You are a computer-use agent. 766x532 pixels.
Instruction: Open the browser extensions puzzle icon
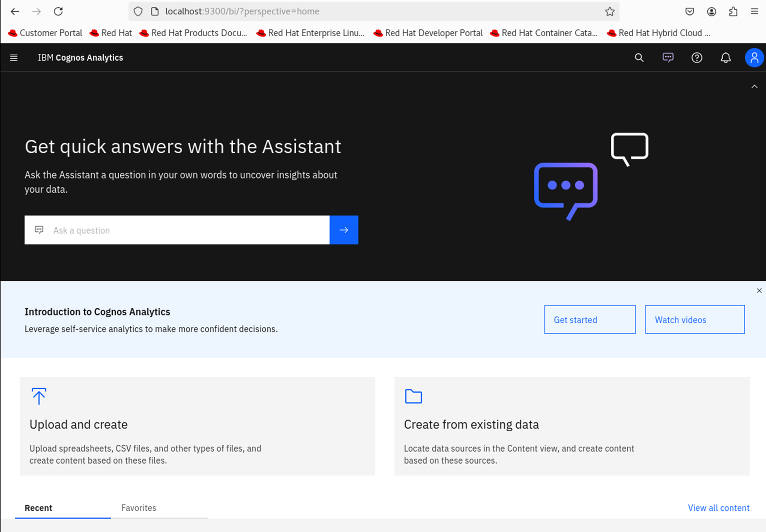pos(733,12)
